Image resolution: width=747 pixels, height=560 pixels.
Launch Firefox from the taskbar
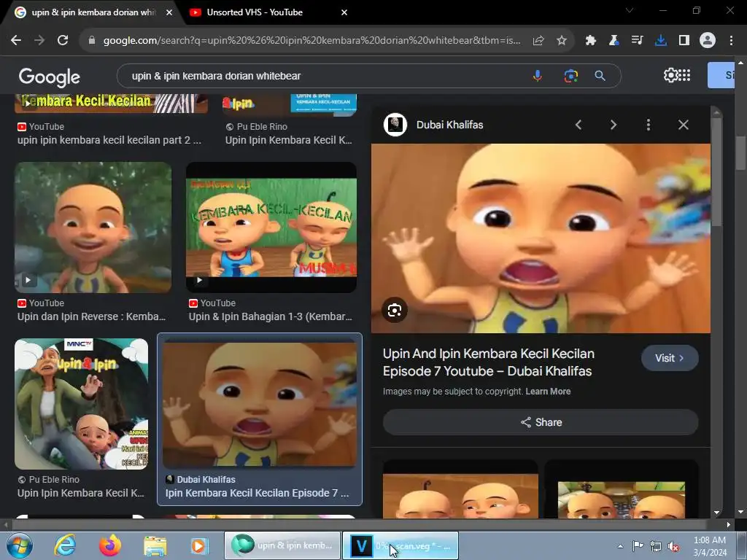110,545
